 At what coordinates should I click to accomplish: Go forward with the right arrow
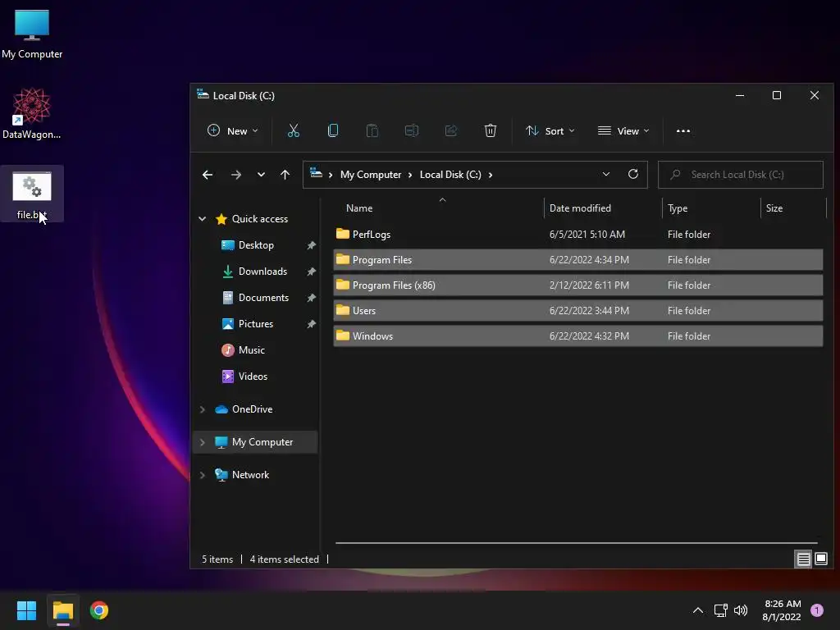click(235, 175)
